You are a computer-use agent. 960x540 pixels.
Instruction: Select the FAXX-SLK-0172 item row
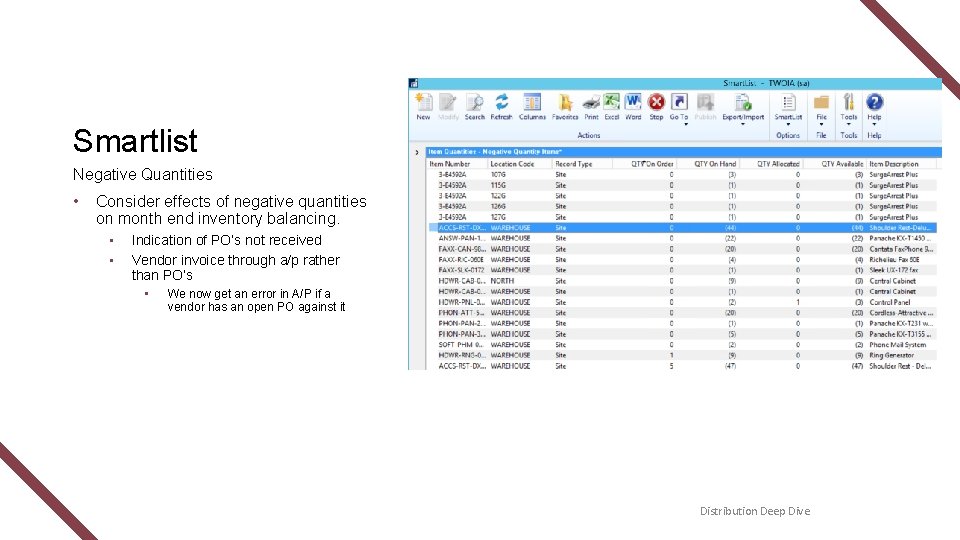682,270
